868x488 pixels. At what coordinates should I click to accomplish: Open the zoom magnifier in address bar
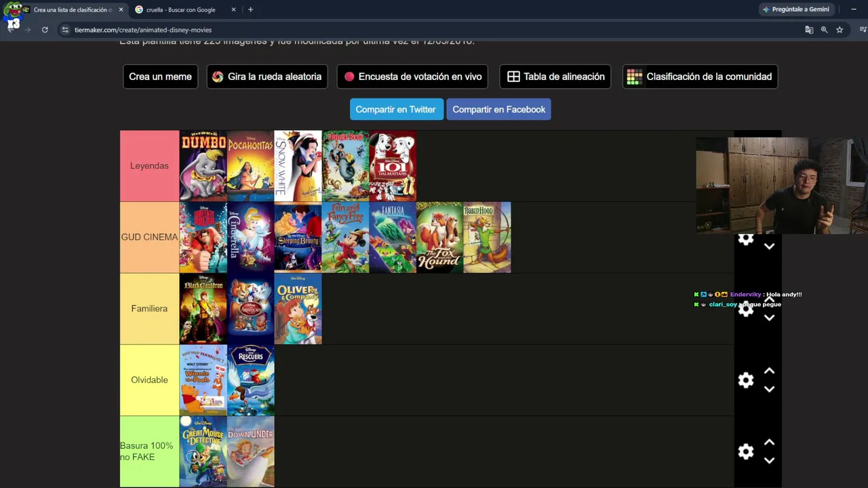coord(824,30)
